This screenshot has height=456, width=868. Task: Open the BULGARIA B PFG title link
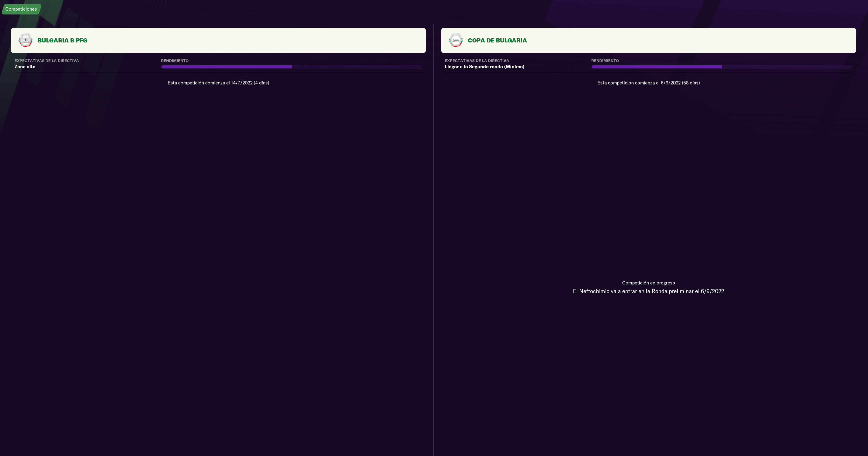[62, 41]
